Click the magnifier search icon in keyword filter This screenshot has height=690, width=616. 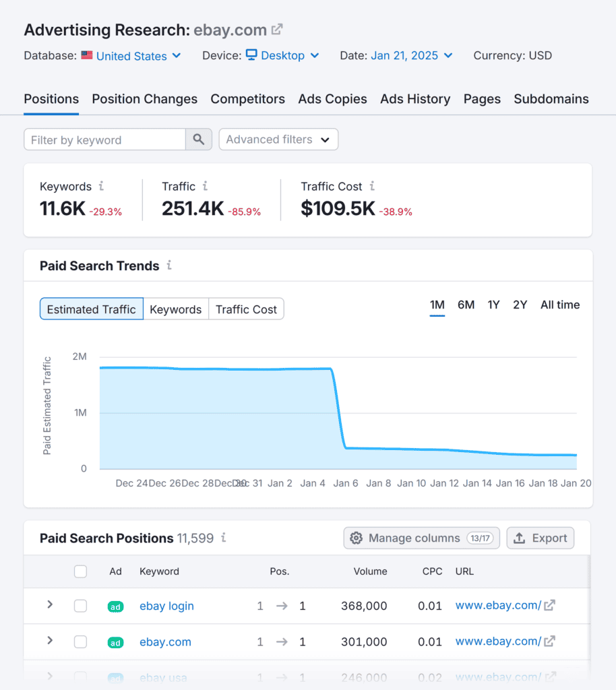point(198,139)
